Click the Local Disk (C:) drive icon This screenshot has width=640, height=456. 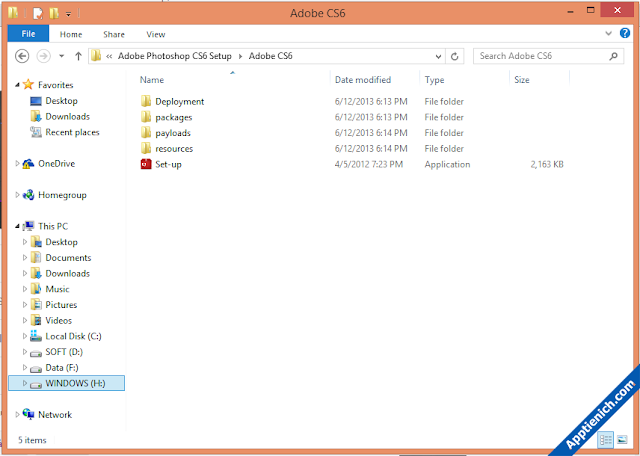(x=36, y=336)
